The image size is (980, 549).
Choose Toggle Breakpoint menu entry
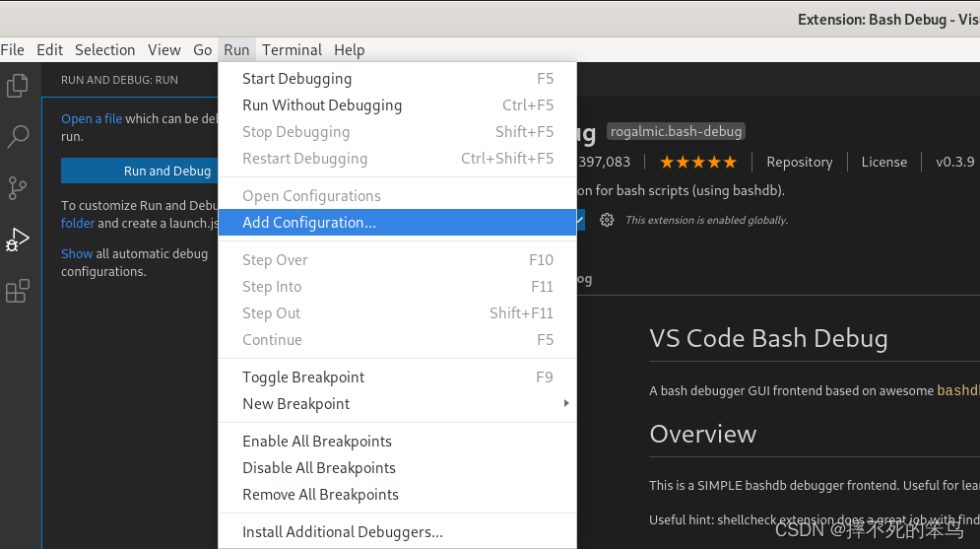[x=398, y=377]
